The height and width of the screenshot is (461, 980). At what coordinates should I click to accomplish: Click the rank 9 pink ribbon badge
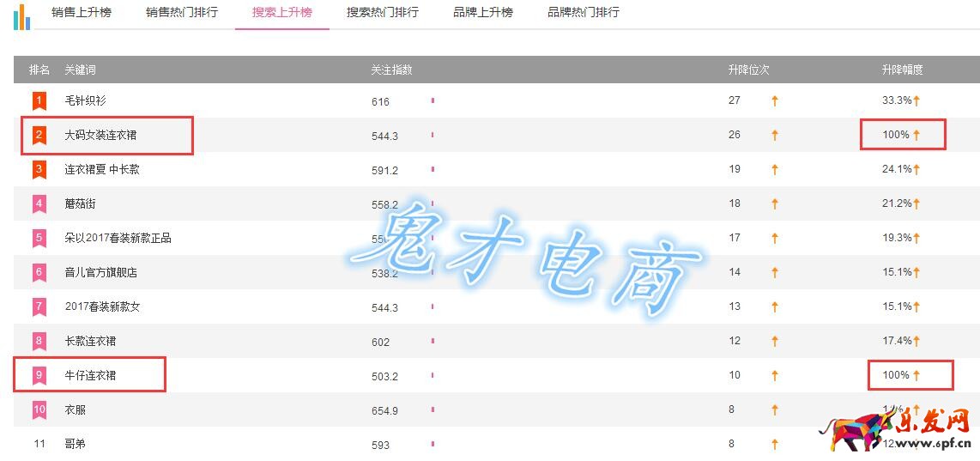tap(39, 376)
